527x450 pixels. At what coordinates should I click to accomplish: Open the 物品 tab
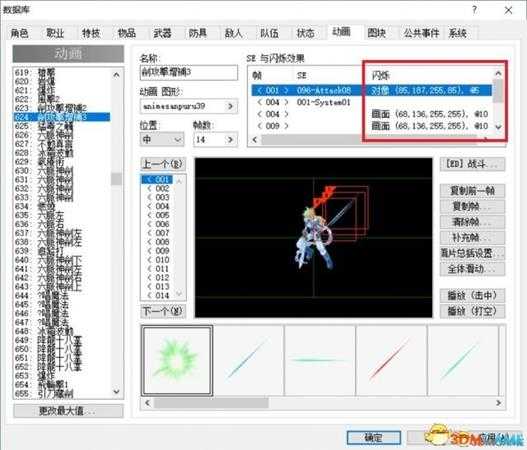pyautogui.click(x=127, y=33)
